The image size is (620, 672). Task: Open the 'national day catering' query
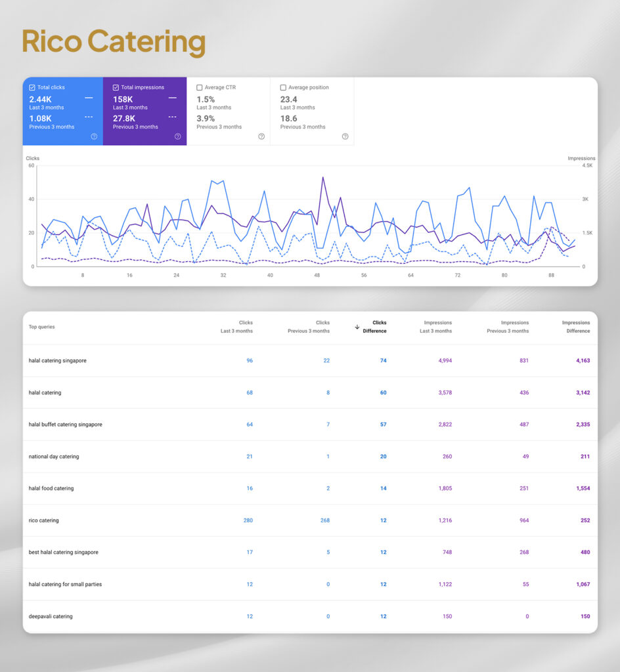54,457
